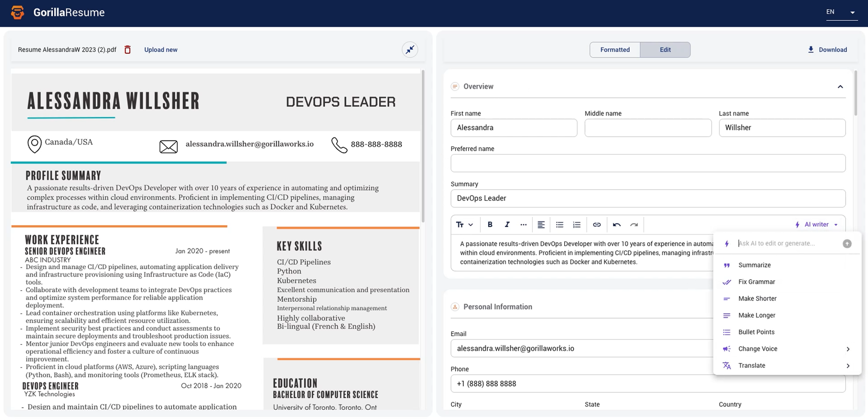Apply numbered list formatting
This screenshot has width=868, height=420.
(x=576, y=224)
